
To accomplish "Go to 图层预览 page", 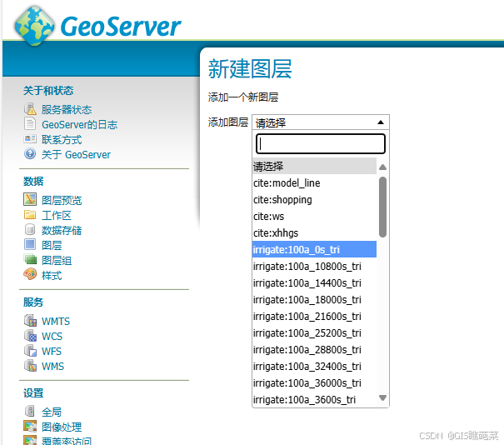I will (62, 200).
